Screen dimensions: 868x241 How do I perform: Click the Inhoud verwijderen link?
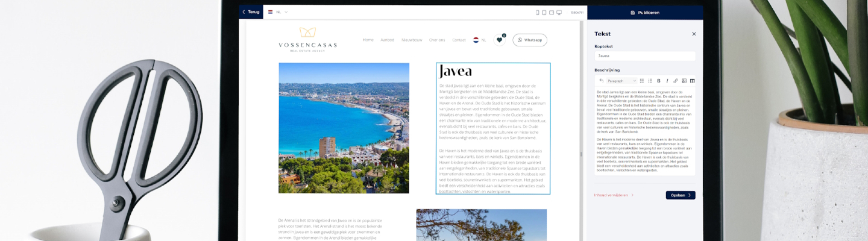(613, 195)
